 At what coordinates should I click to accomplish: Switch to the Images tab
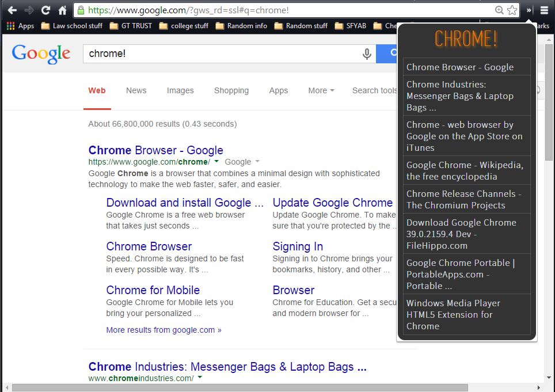point(180,90)
